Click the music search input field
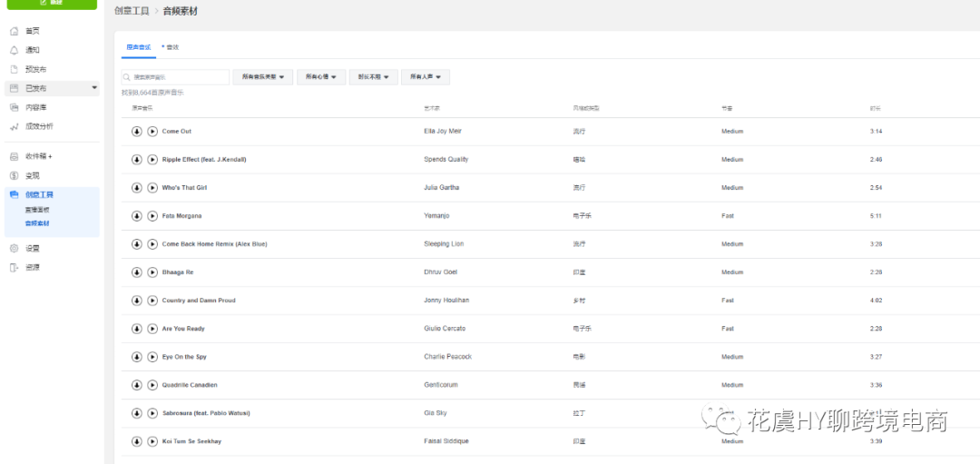 [x=176, y=77]
